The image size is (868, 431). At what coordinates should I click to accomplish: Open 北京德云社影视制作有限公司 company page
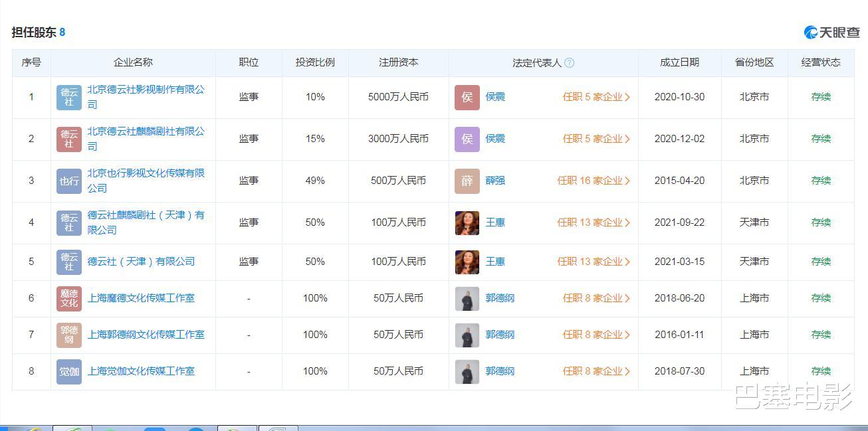[x=146, y=97]
